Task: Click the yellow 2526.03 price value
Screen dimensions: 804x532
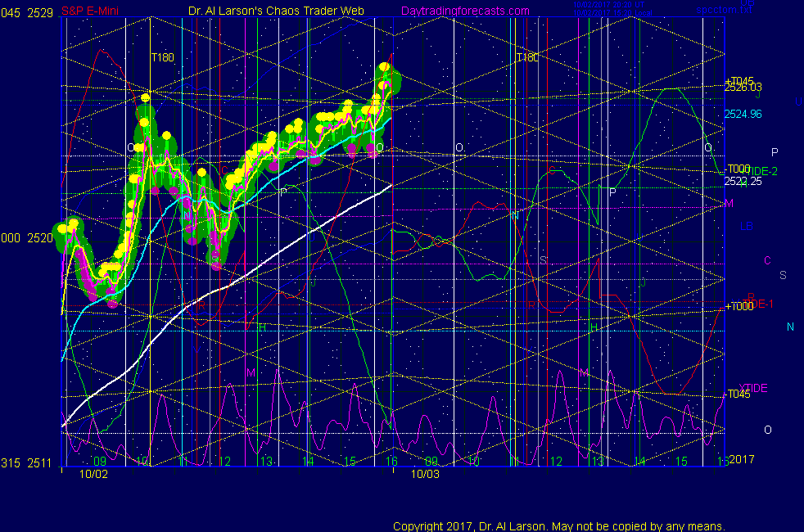Action: [x=743, y=87]
